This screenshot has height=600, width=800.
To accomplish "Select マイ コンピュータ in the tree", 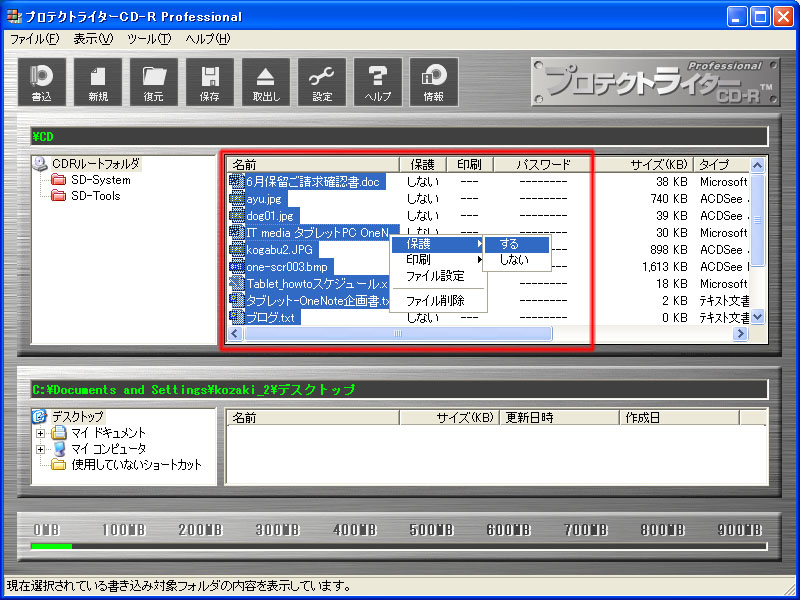I will click(x=109, y=449).
